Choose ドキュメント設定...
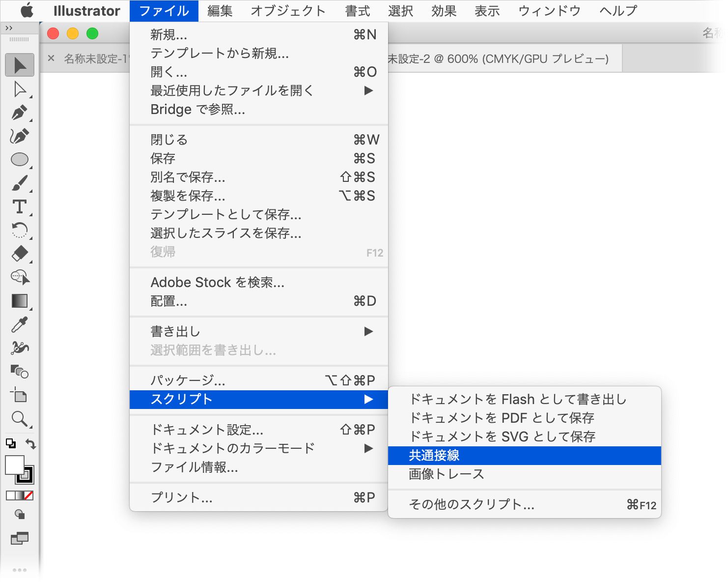The height and width of the screenshot is (582, 728). coord(259,430)
